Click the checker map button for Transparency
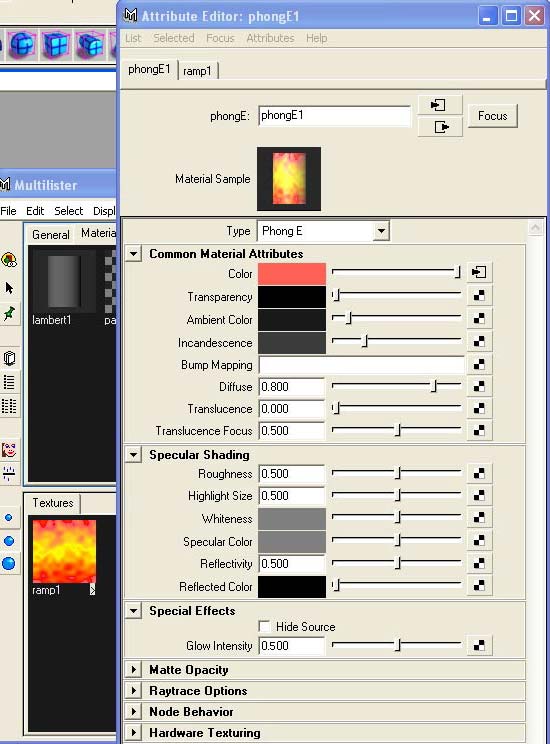The image size is (550, 744). (479, 295)
